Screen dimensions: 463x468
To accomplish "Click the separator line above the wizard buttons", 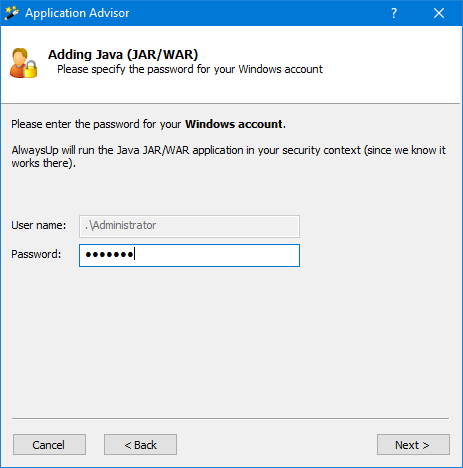I will click(x=230, y=418).
